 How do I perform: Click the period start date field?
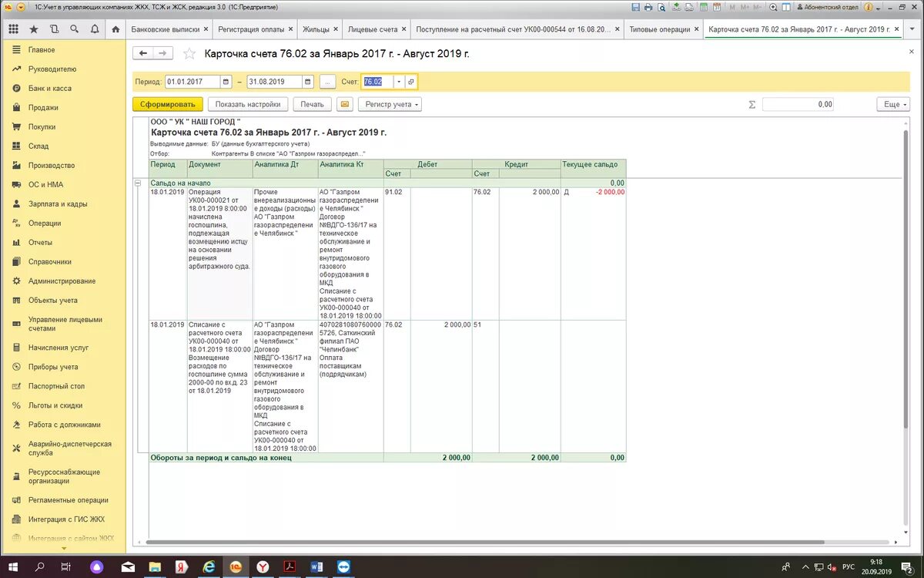(192, 82)
